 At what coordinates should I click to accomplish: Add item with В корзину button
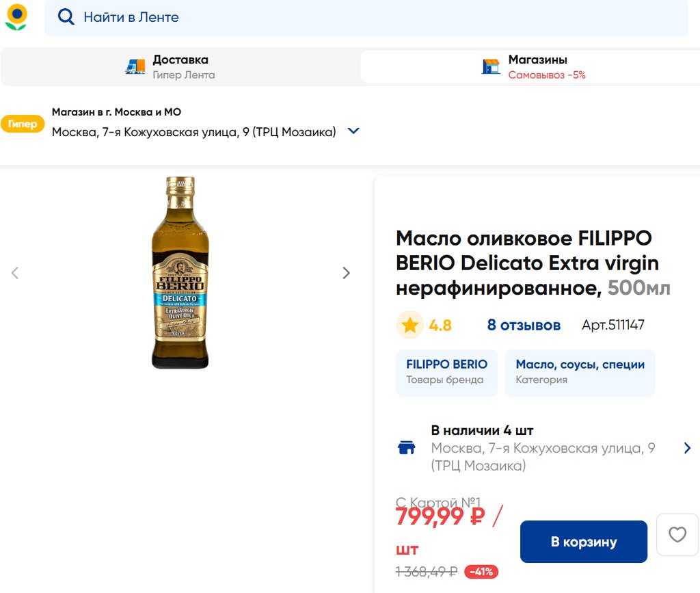(583, 542)
